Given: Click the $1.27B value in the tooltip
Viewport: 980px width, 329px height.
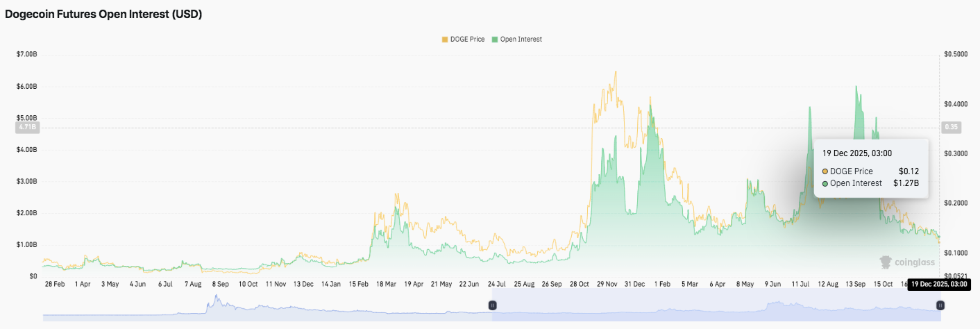Looking at the screenshot, I should [x=906, y=183].
